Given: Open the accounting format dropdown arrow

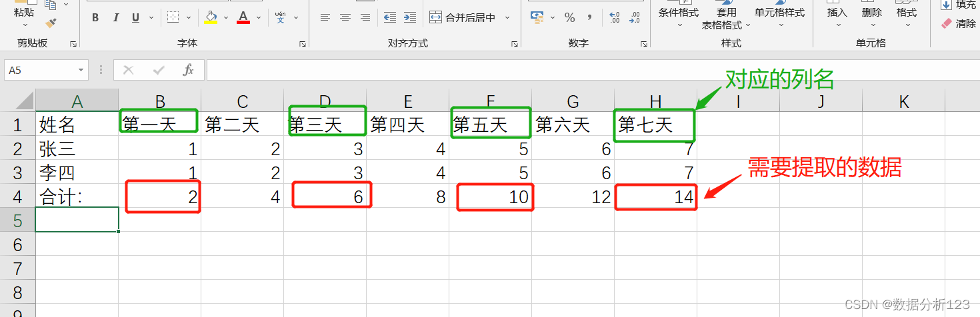Looking at the screenshot, I should (553, 18).
